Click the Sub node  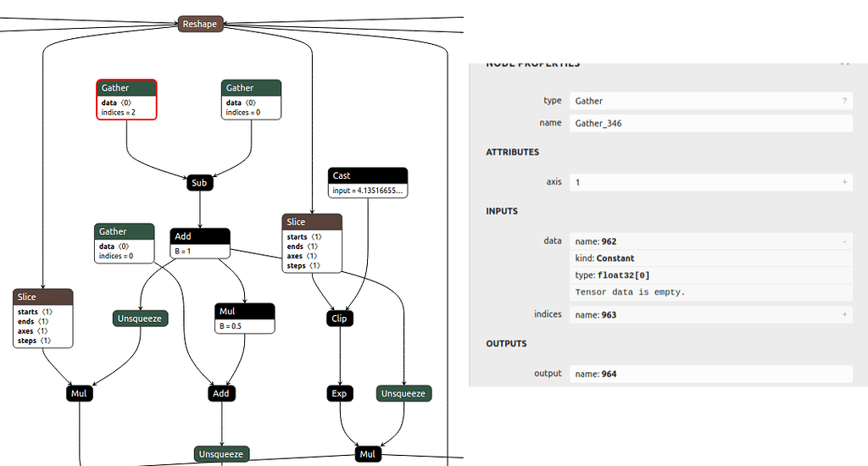198,182
